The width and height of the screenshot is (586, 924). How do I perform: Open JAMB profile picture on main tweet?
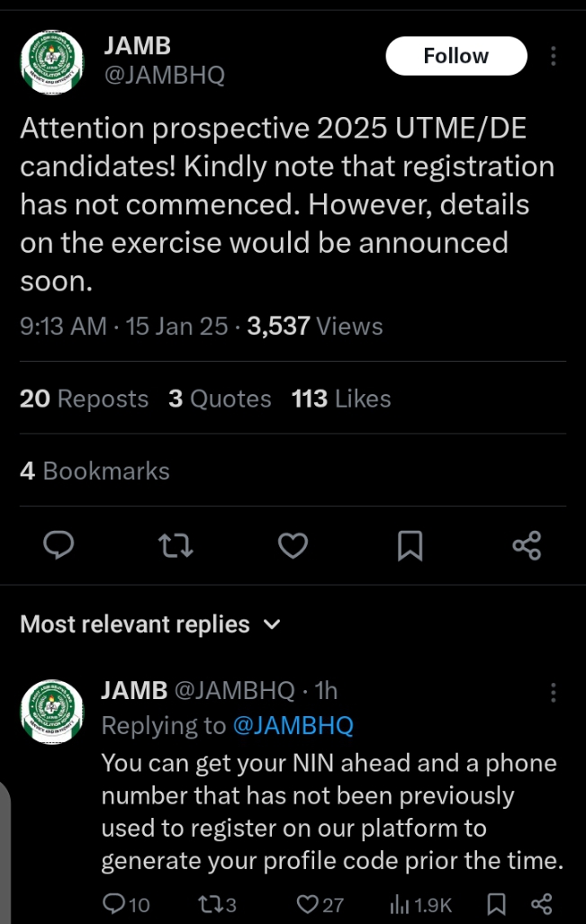pyautogui.click(x=53, y=61)
